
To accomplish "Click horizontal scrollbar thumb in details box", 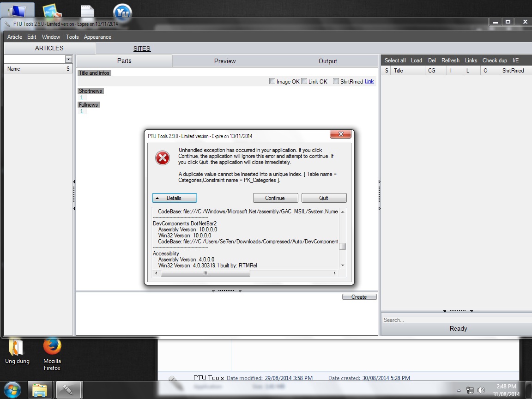I will coord(205,273).
